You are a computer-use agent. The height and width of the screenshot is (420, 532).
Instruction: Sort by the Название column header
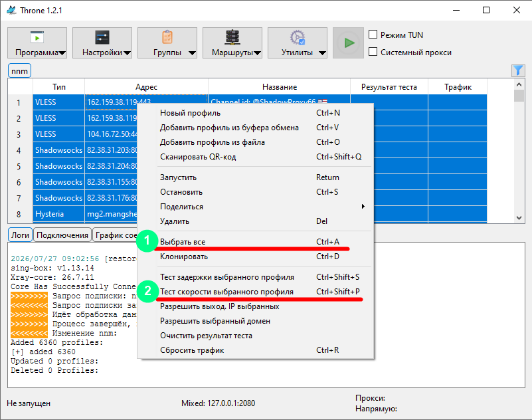coord(279,87)
